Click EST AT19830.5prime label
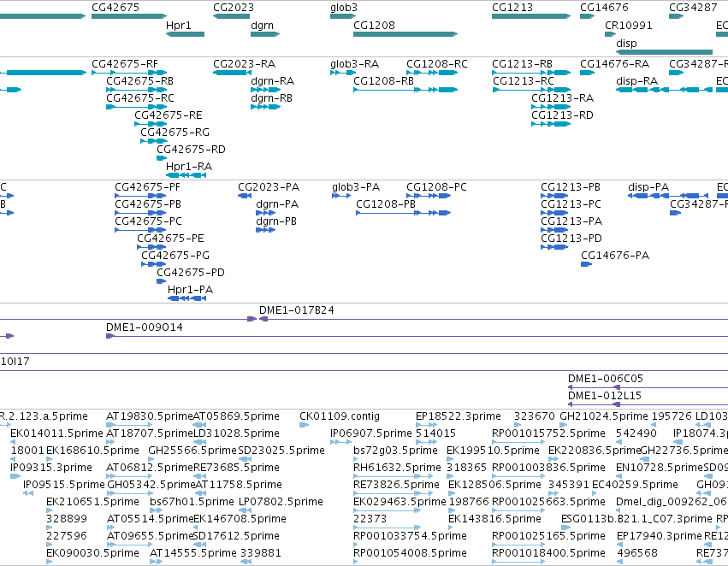This screenshot has width=728, height=566. pos(150,416)
